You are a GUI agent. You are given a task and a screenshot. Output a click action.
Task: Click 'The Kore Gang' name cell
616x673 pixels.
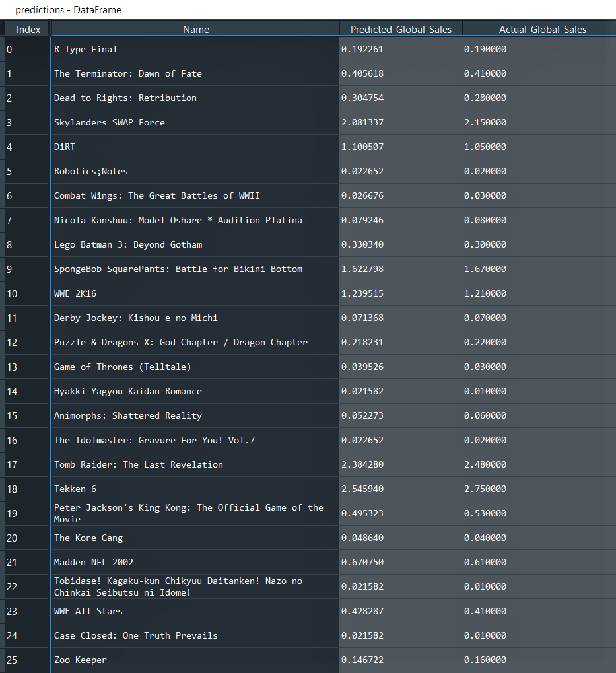pyautogui.click(x=195, y=538)
